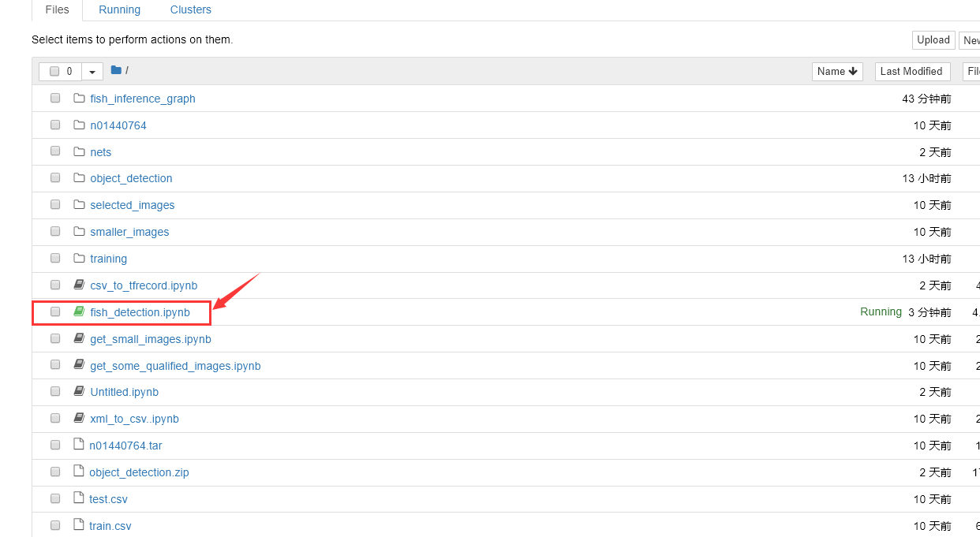Switch to the Clusters tab
The width and height of the screenshot is (980, 537).
tap(191, 10)
